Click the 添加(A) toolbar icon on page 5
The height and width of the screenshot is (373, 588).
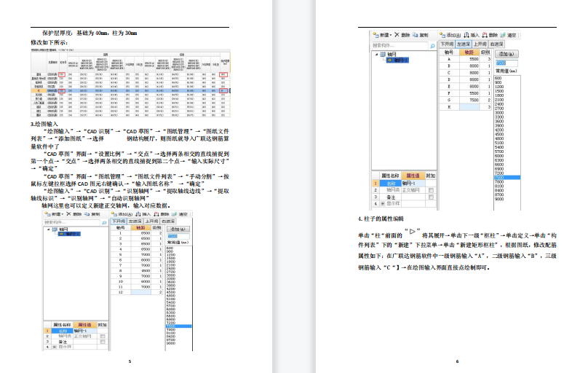click(114, 214)
